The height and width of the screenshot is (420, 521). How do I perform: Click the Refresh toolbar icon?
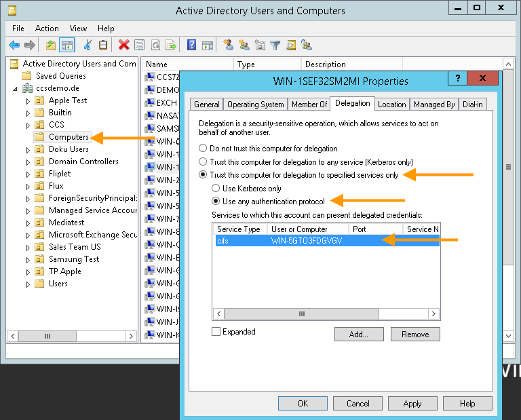pos(155,45)
